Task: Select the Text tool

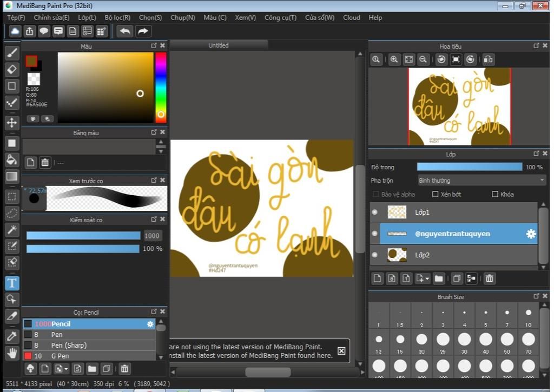Action: [x=12, y=283]
